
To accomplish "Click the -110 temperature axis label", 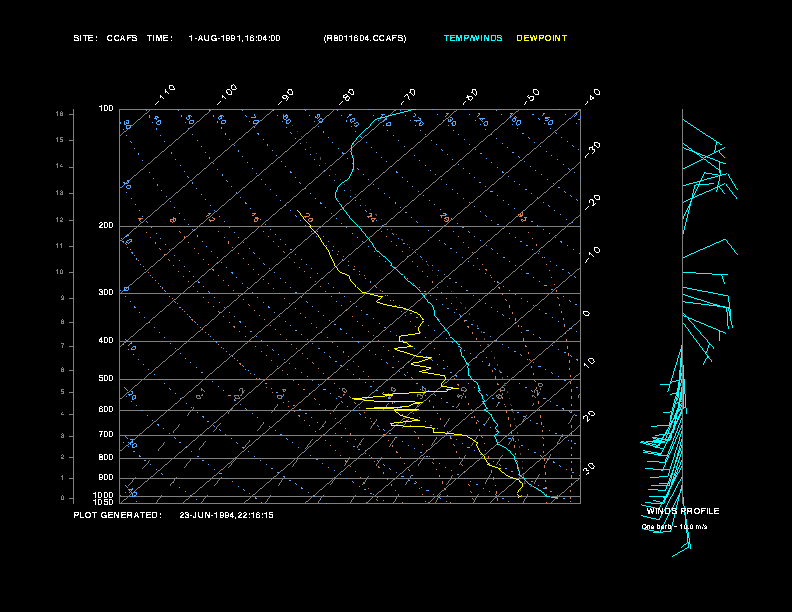I will (x=165, y=95).
